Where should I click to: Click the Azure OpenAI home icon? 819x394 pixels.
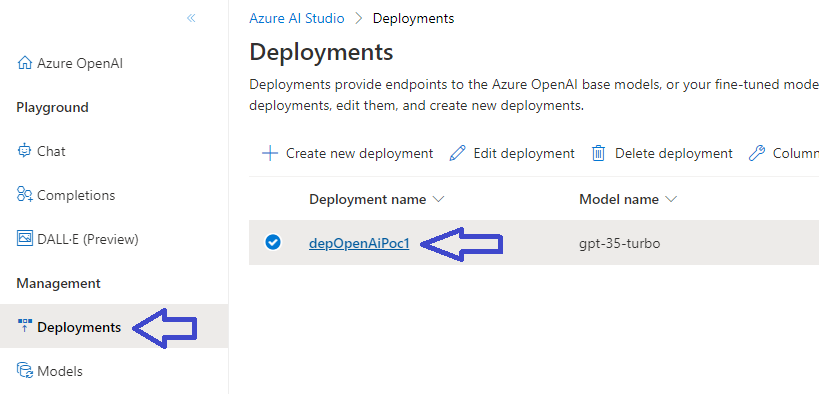click(24, 63)
